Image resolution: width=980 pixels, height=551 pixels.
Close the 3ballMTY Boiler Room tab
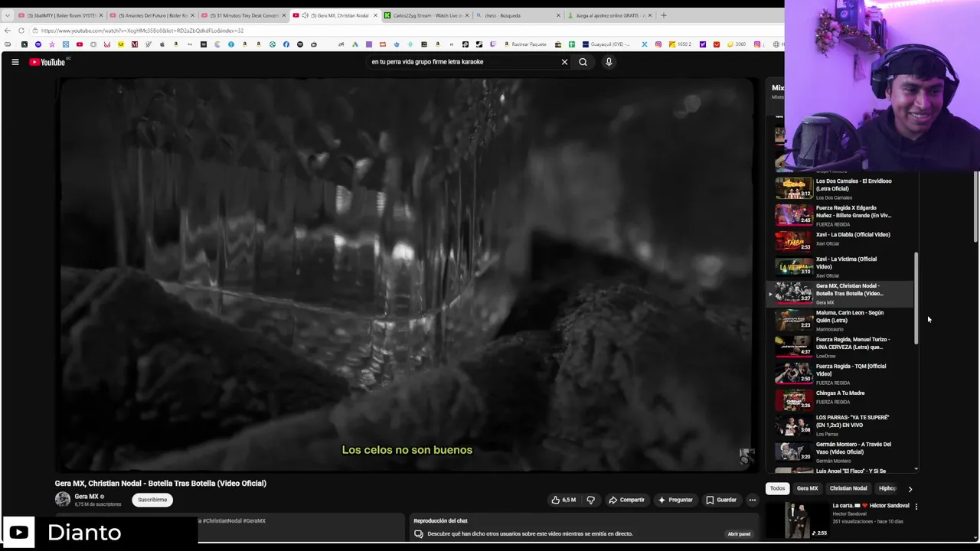[x=100, y=15]
